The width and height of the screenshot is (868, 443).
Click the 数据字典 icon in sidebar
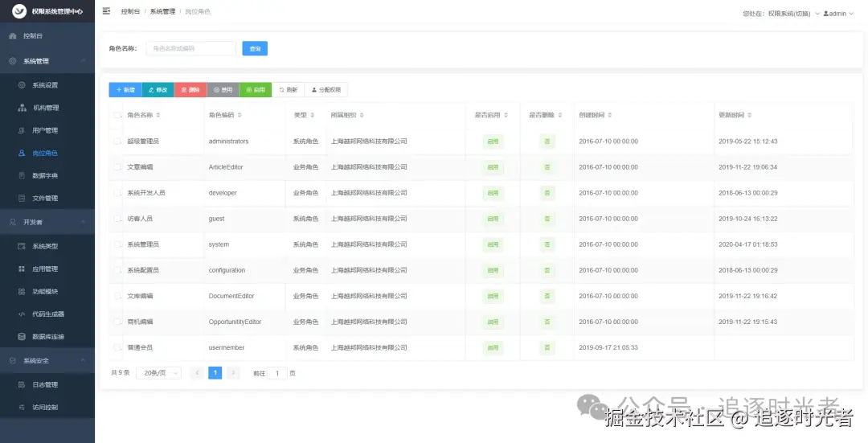(x=22, y=175)
